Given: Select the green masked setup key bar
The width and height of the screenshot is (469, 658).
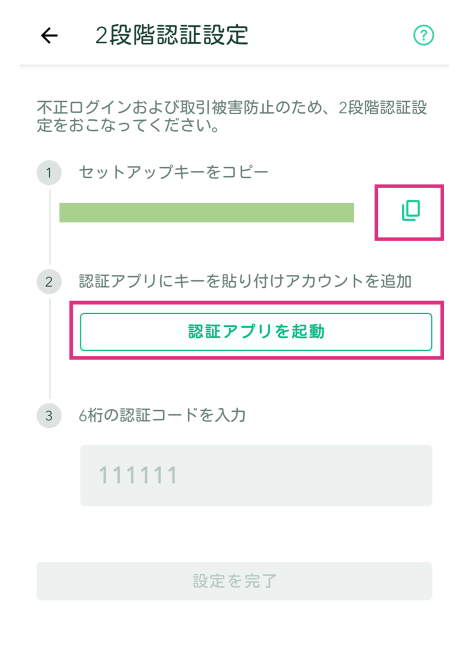Looking at the screenshot, I should 206,212.
